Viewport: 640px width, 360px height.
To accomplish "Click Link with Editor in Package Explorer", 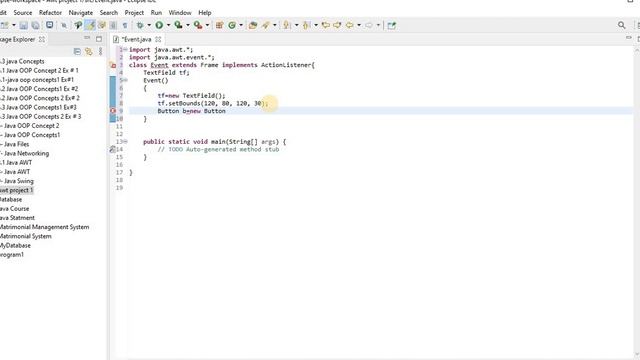I will click(x=89, y=51).
